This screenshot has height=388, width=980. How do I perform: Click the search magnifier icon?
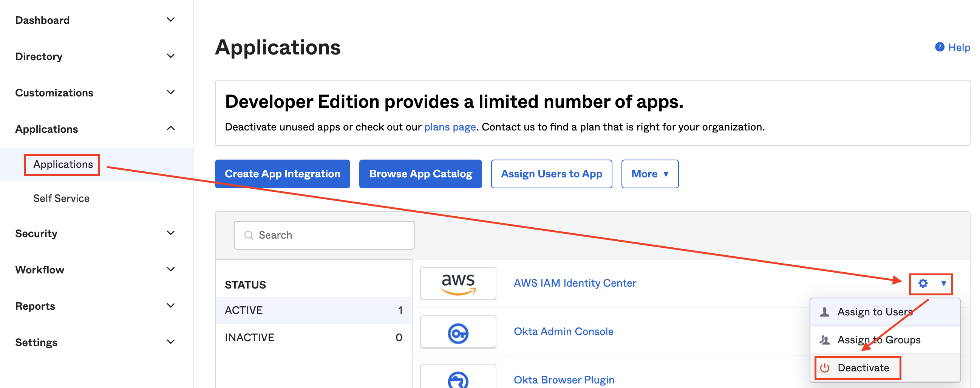pyautogui.click(x=249, y=235)
